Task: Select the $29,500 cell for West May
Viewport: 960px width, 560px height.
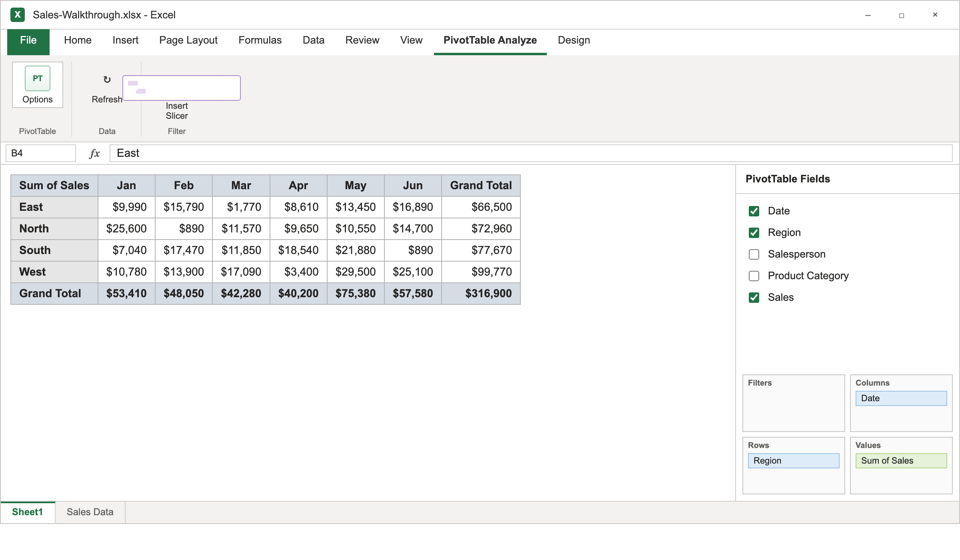Action: click(x=356, y=272)
